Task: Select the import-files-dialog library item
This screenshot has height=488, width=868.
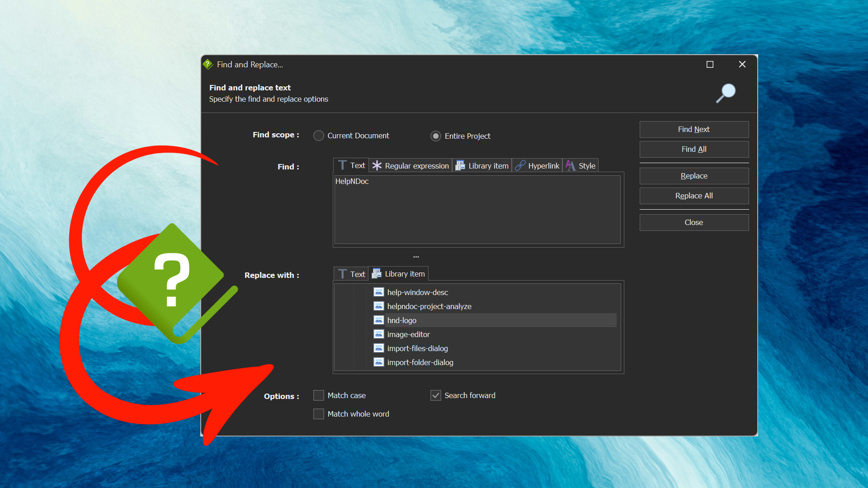Action: [417, 348]
